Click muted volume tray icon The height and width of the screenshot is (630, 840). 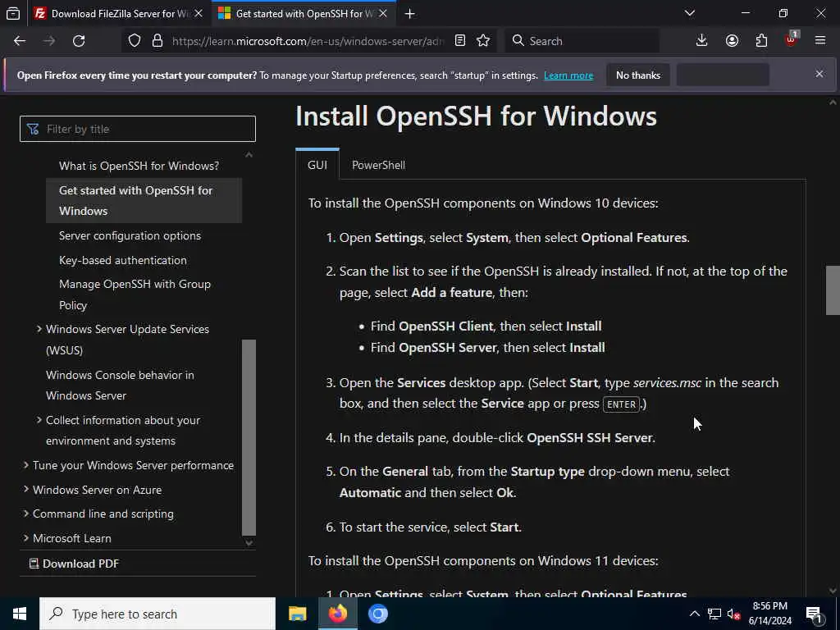click(x=734, y=614)
